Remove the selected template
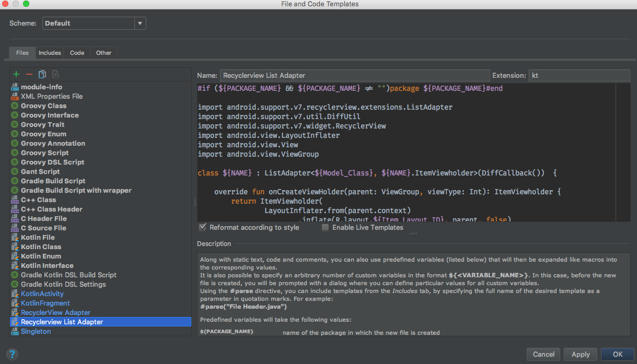This screenshot has height=364, width=637. [30, 74]
